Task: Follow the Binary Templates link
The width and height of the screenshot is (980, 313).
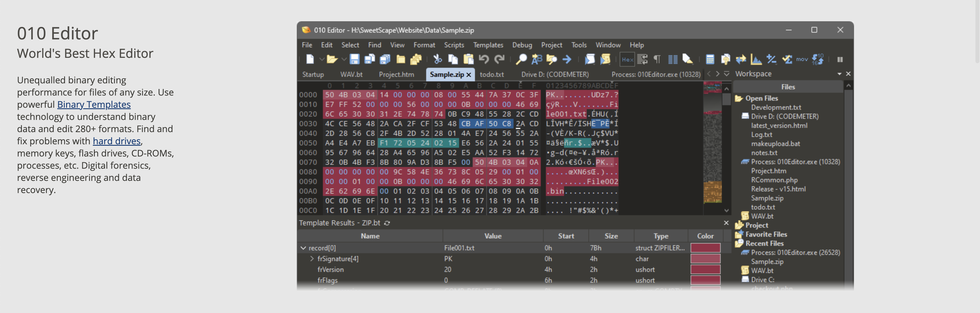Action: pos(94,105)
